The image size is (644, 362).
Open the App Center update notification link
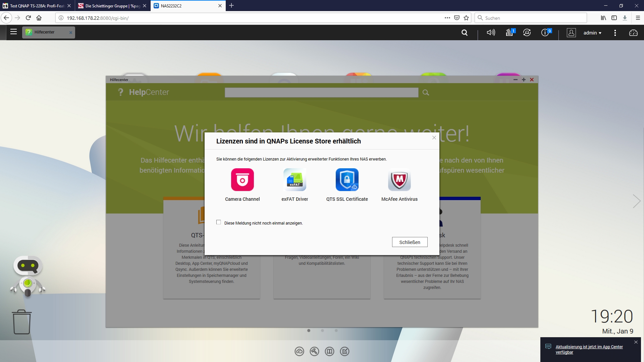pyautogui.click(x=589, y=349)
